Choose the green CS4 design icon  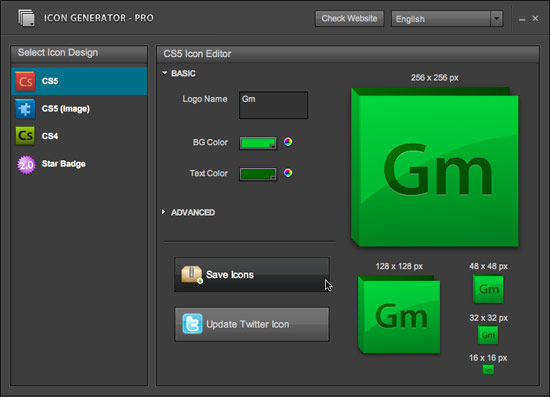(25, 136)
